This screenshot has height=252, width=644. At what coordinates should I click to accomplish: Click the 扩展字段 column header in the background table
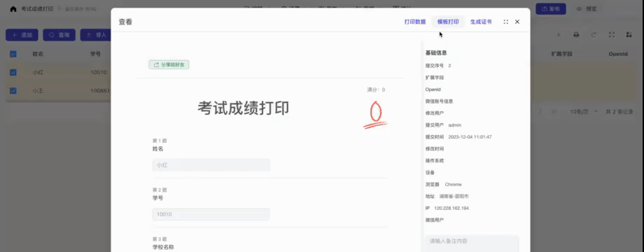point(562,54)
